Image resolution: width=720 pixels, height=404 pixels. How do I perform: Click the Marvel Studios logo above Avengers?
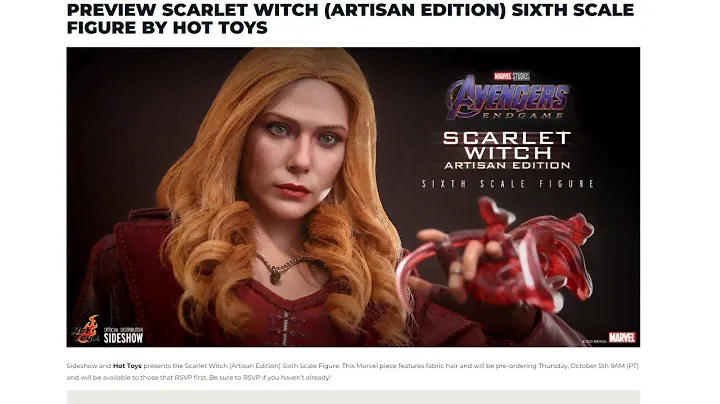(512, 76)
